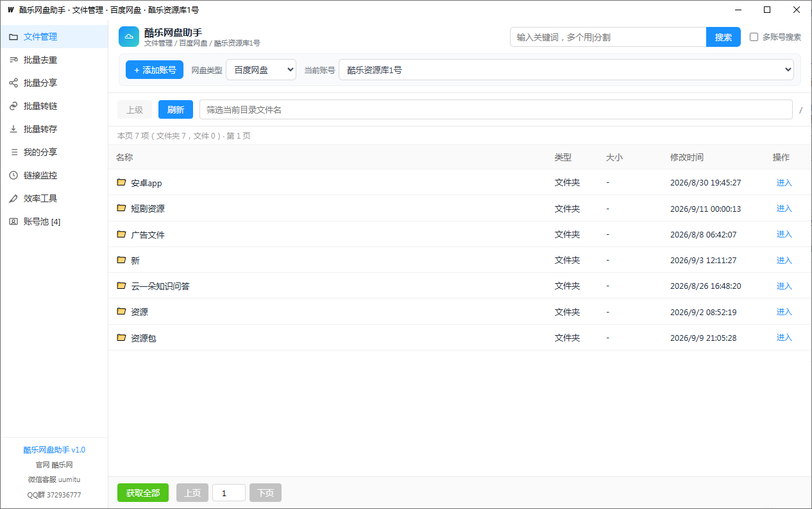Screen dimensions: 812x509
Task: Click the folder icon of 云一朵知识问答
Action: (x=121, y=286)
